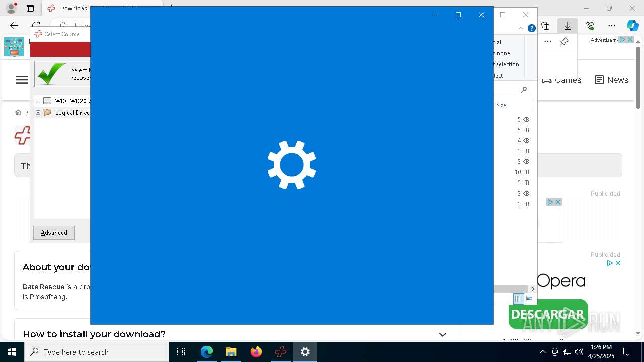644x362 pixels.
Task: Open the network tray icon
Action: (x=567, y=352)
